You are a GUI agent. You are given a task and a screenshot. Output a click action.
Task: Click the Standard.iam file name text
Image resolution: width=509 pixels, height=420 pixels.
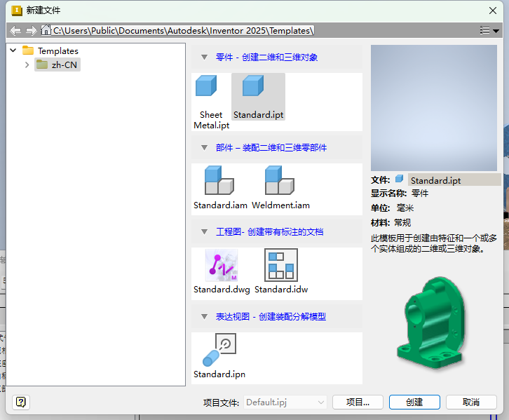pos(220,205)
